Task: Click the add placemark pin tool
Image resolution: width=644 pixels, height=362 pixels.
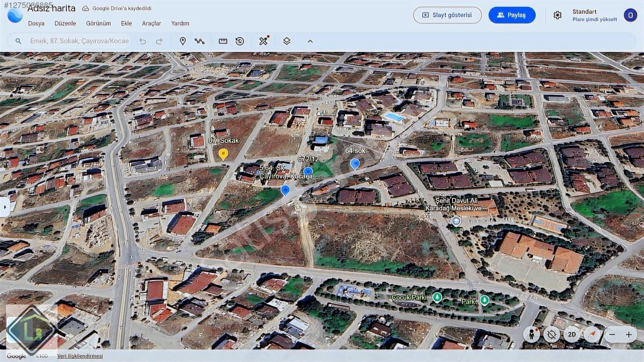Action: (182, 41)
